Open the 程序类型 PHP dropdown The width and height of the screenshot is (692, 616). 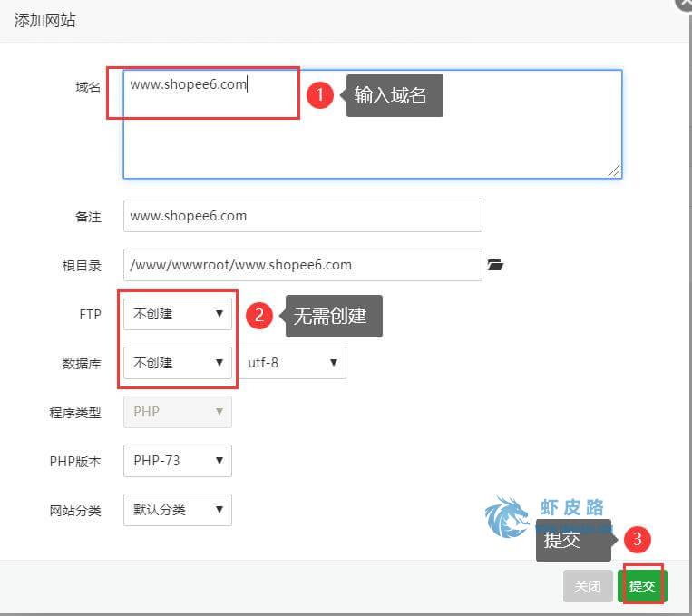(178, 412)
